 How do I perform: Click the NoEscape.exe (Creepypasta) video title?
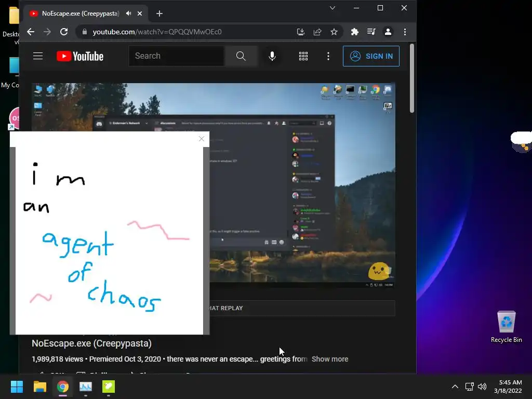pos(91,343)
